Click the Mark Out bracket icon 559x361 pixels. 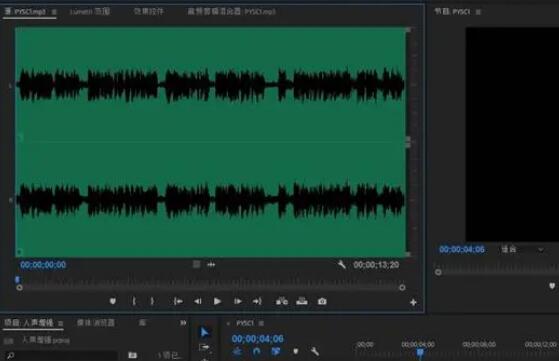(152, 301)
